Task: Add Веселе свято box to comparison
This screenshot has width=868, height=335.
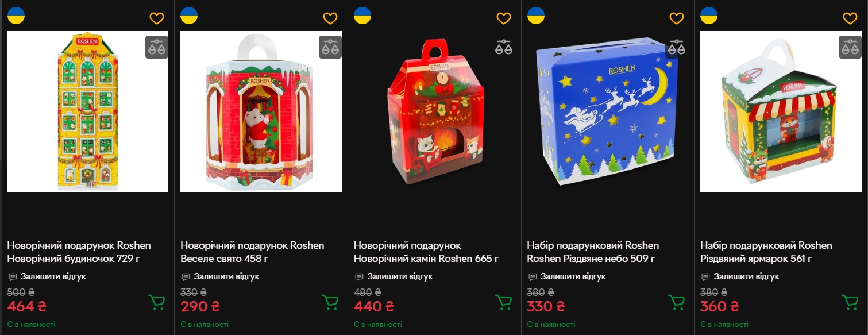Action: tap(330, 47)
